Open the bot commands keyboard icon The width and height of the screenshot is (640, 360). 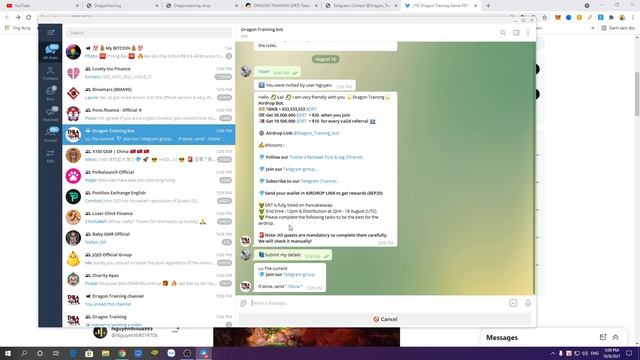coord(513,303)
